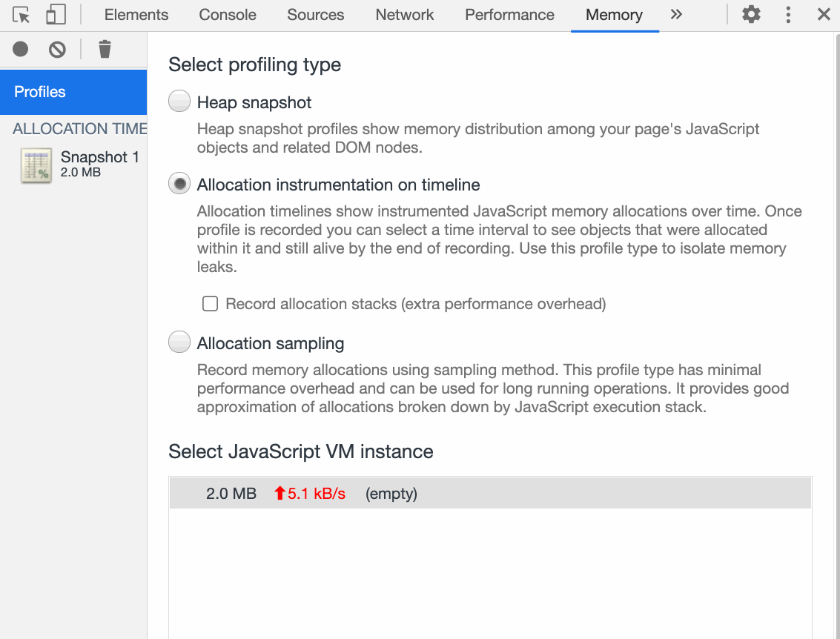Click the ALLOCATION TIME section label
Viewport: 840px width, 639px height.
[79, 128]
